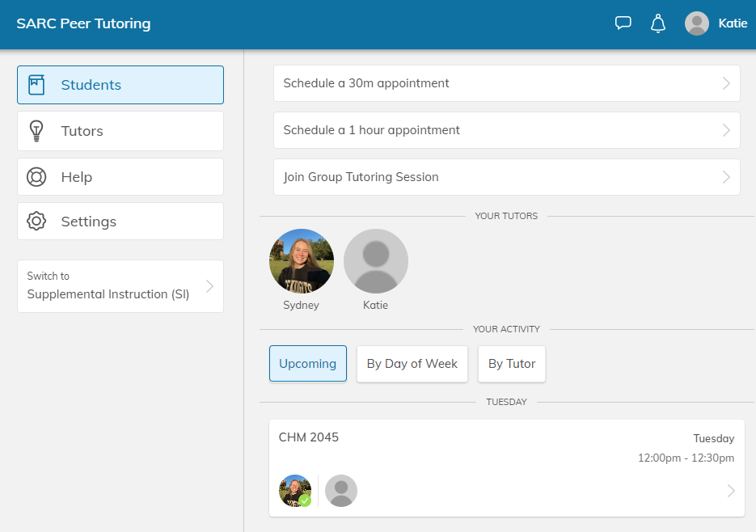
Task: Click the Students book icon
Action: 36,85
